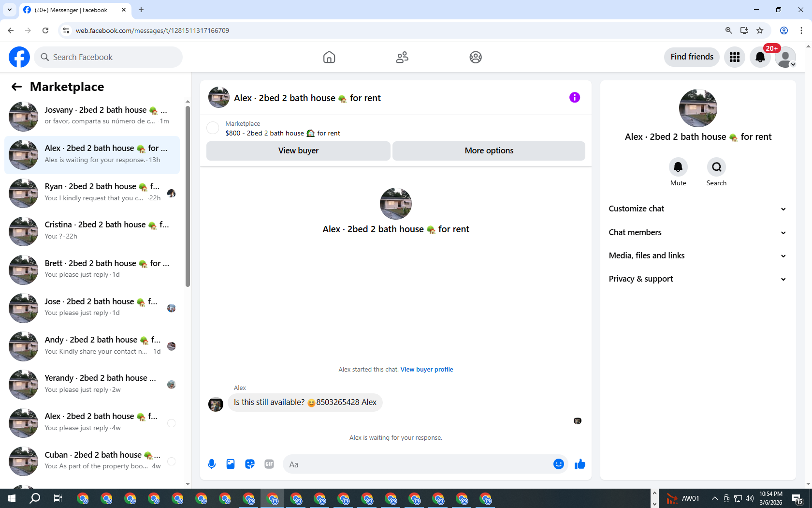
Task: Open the Groups/profile circle icon in navigation
Action: tap(476, 57)
